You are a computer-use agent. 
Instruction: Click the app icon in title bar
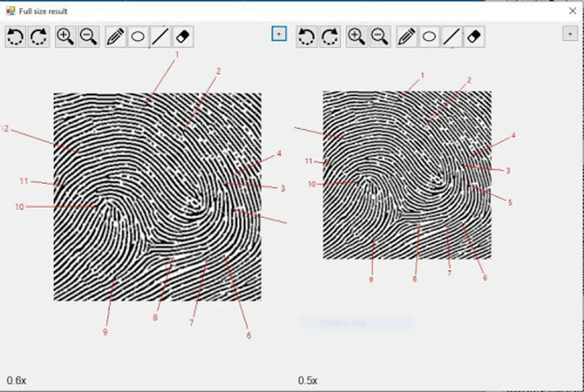tap(10, 11)
